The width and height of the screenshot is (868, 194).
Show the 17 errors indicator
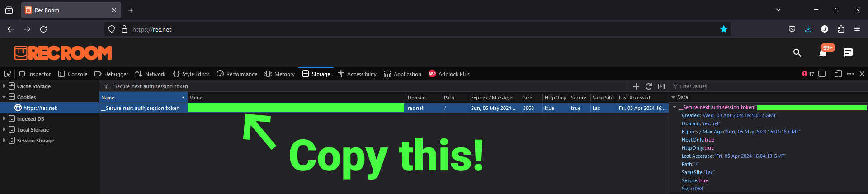click(x=808, y=74)
